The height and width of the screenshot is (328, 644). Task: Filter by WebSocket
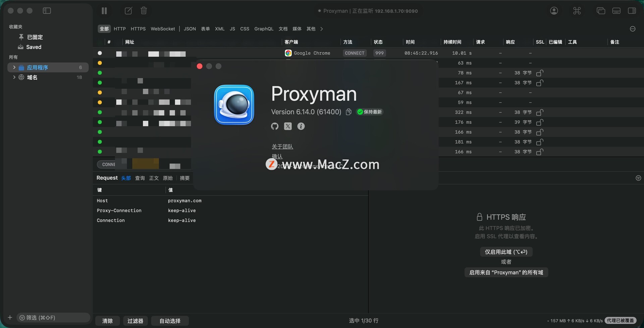pos(163,29)
